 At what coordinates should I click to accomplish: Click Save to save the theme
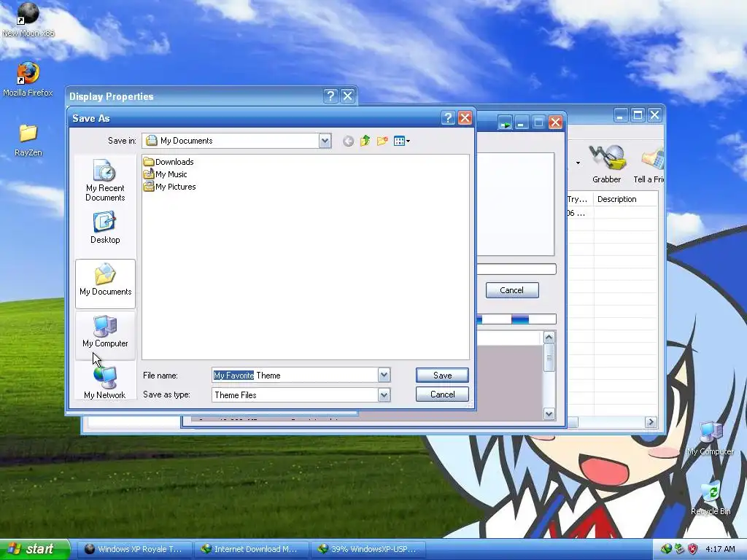click(x=442, y=376)
